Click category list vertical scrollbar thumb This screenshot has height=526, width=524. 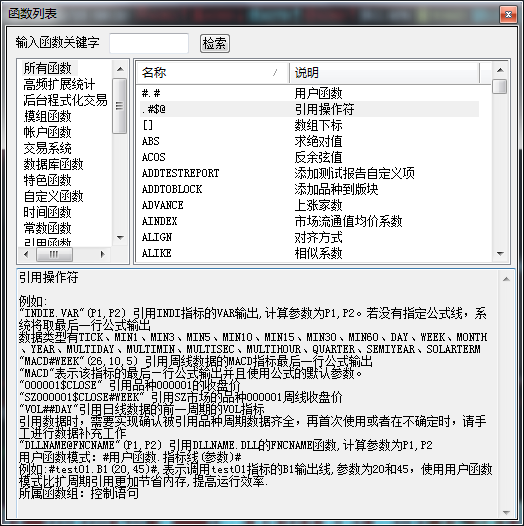[119, 106]
